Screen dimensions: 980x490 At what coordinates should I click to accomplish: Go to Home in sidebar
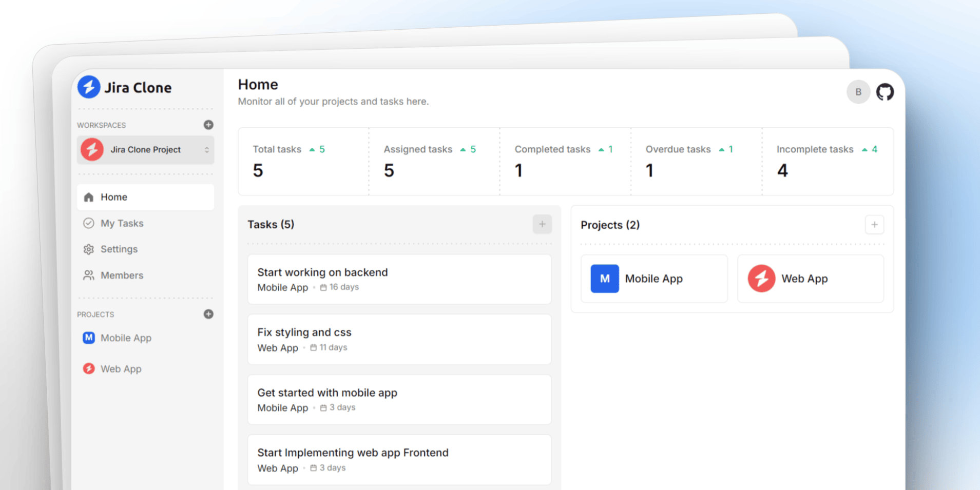(146, 197)
